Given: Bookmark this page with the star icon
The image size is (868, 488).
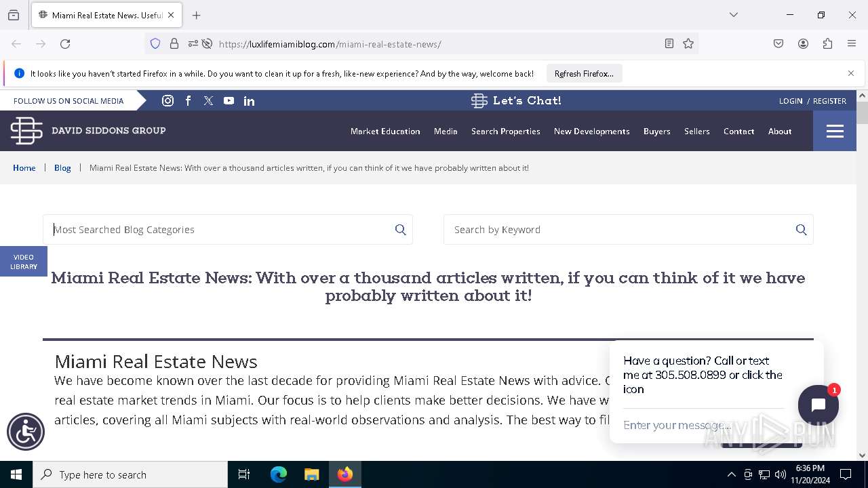Looking at the screenshot, I should click(x=688, y=44).
